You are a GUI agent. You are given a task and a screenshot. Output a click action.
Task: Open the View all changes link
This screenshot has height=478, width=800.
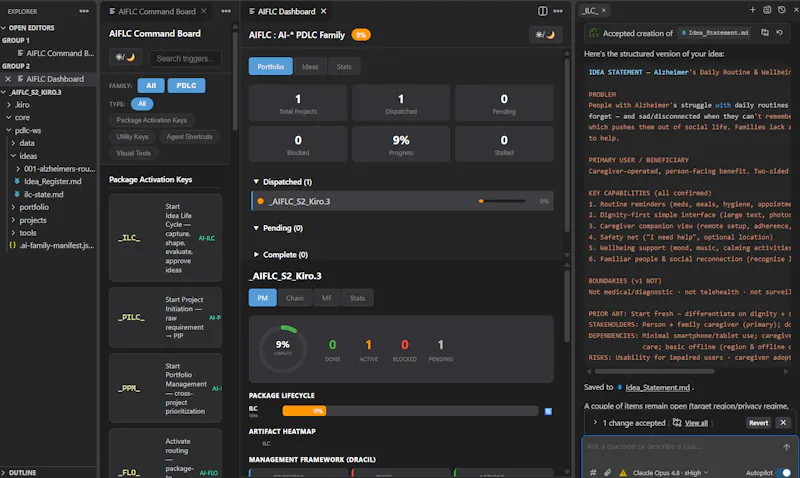696,423
